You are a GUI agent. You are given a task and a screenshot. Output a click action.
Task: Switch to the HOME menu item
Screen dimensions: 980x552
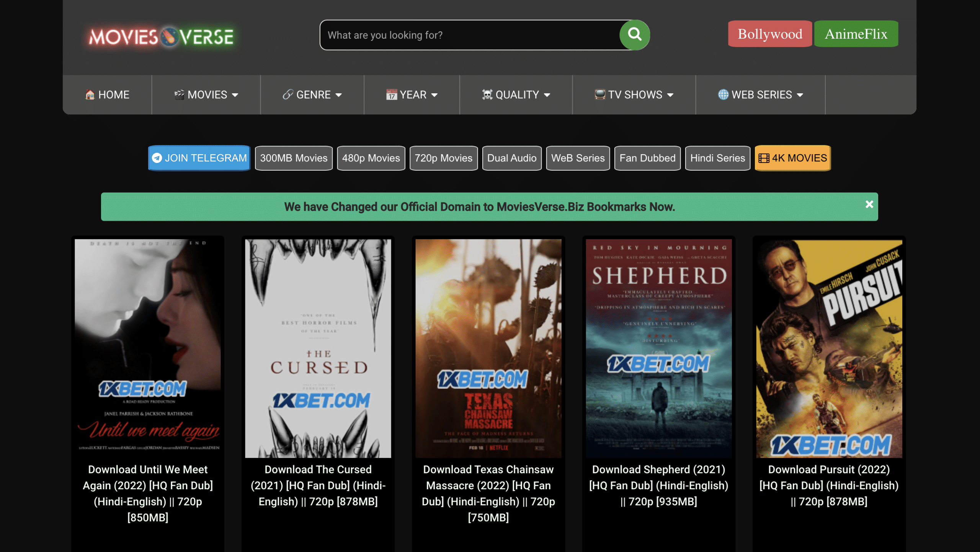click(x=108, y=94)
